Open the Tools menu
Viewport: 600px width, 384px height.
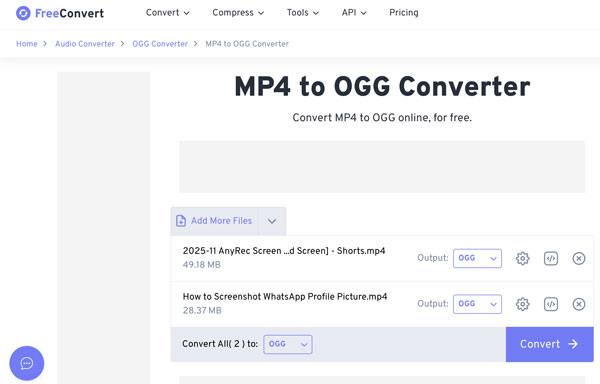pyautogui.click(x=303, y=13)
